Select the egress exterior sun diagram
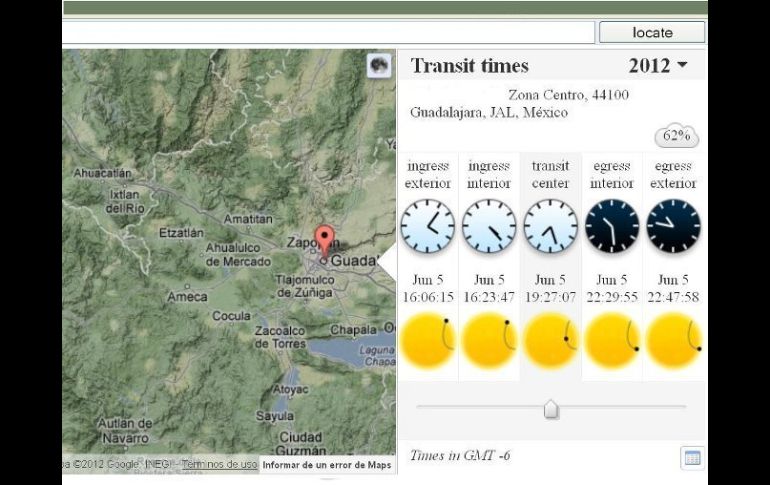 (673, 341)
